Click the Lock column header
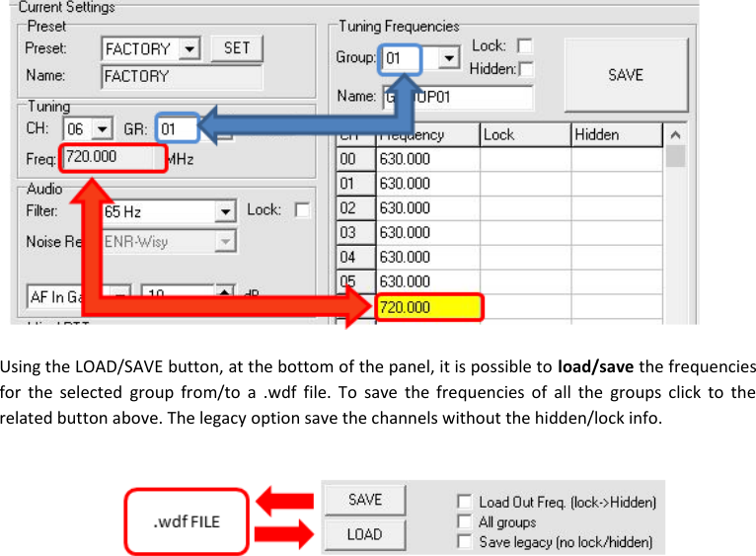 pos(525,134)
